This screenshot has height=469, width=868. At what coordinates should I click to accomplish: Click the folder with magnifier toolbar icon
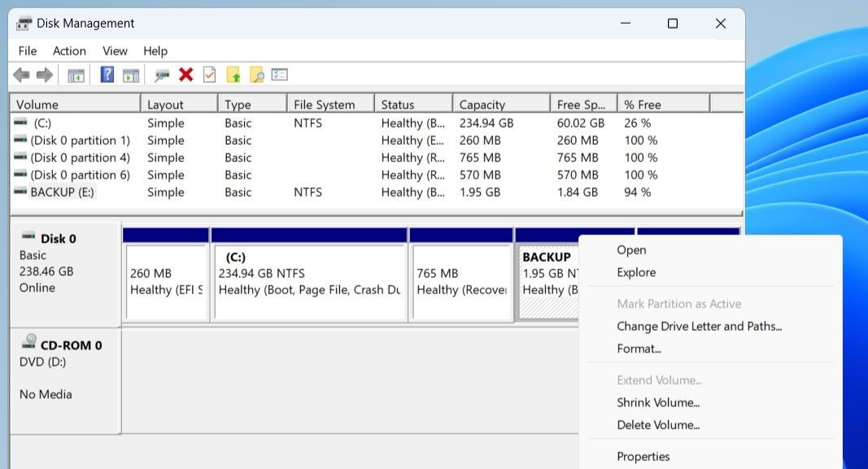[x=257, y=75]
